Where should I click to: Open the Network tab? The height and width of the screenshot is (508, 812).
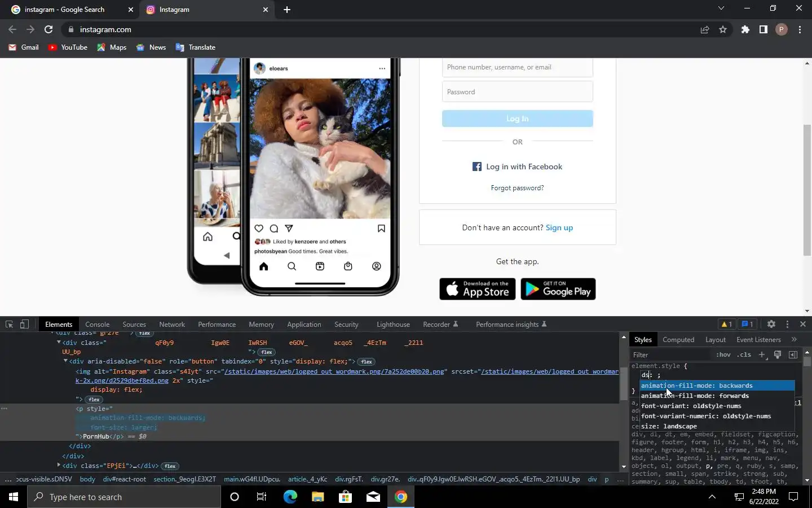coord(172,324)
